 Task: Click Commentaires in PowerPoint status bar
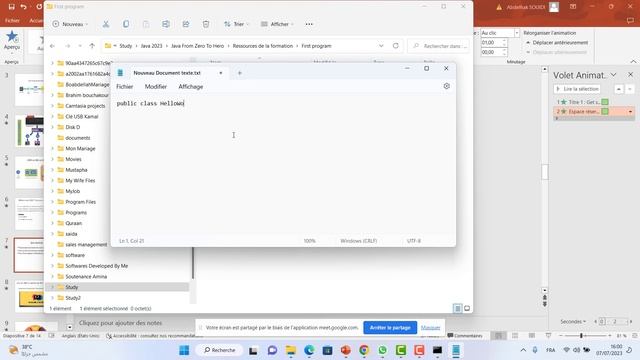point(465,336)
